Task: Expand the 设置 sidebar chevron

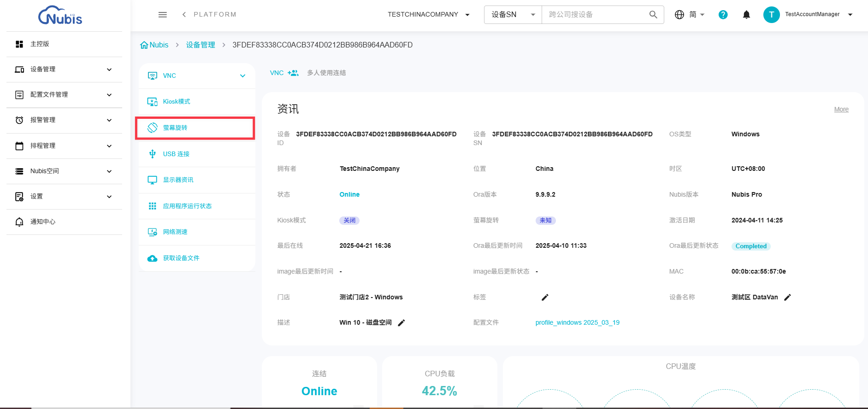Action: click(x=109, y=197)
